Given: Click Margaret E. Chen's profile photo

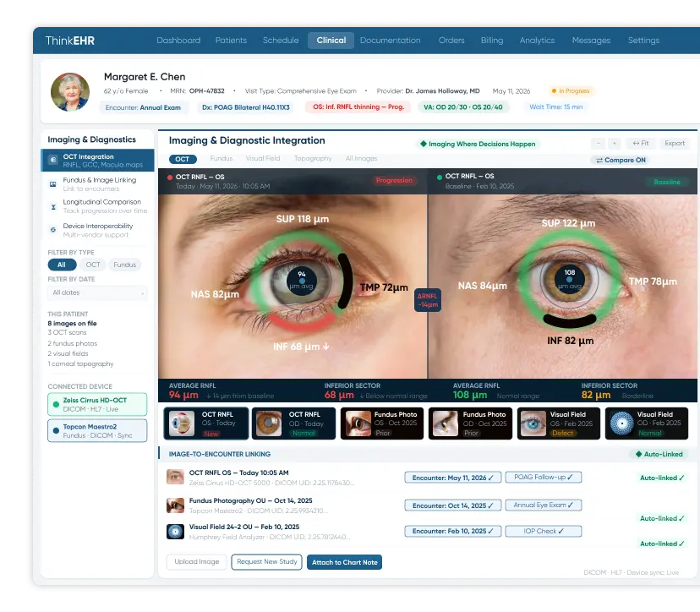Looking at the screenshot, I should click(x=70, y=92).
